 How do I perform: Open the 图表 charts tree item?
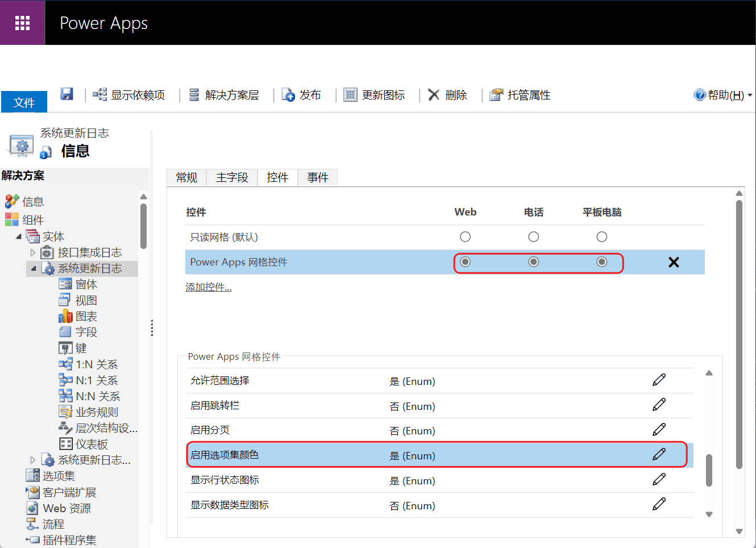86,316
